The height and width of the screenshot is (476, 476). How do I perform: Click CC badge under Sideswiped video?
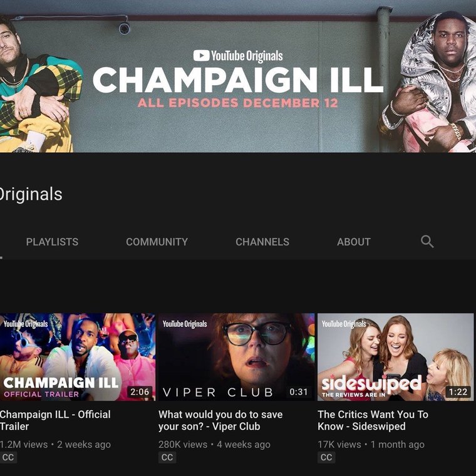(326, 457)
